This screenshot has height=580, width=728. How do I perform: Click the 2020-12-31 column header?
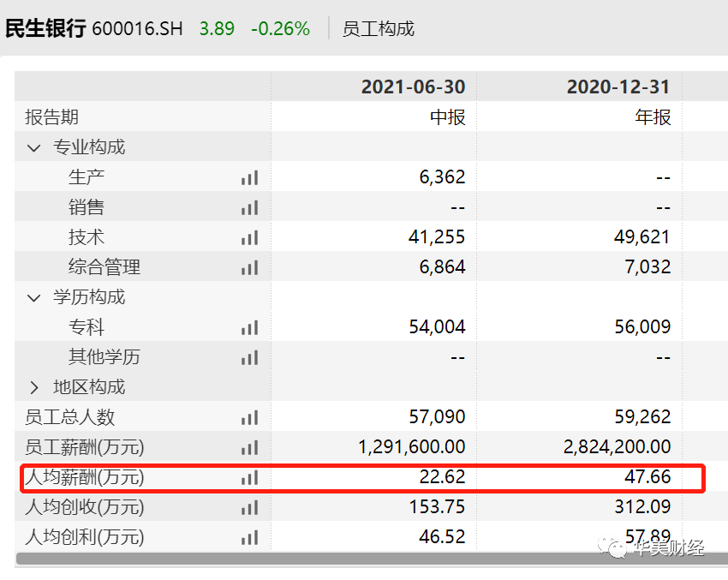pyautogui.click(x=618, y=87)
